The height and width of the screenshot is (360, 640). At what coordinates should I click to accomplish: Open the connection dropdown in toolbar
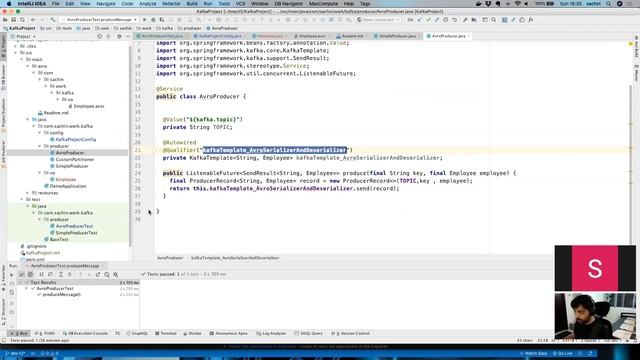click(x=378, y=20)
